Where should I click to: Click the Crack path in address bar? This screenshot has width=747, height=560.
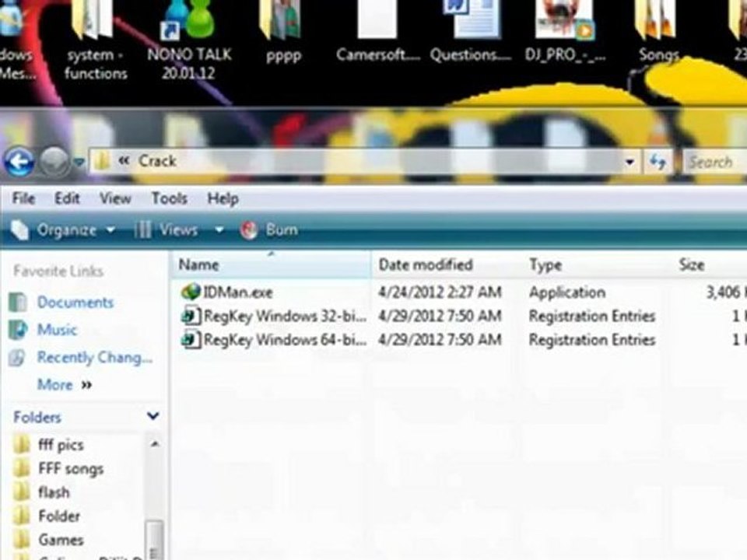click(157, 161)
